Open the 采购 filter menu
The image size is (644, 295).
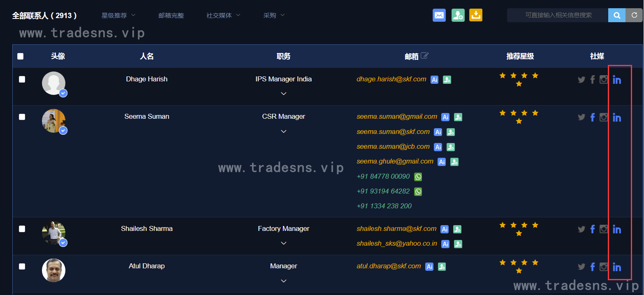274,15
